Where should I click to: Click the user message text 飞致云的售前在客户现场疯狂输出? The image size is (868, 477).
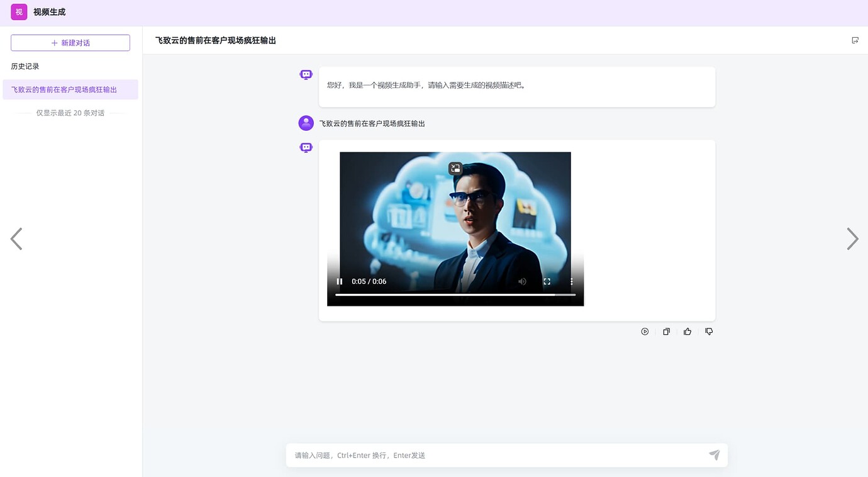click(x=372, y=123)
